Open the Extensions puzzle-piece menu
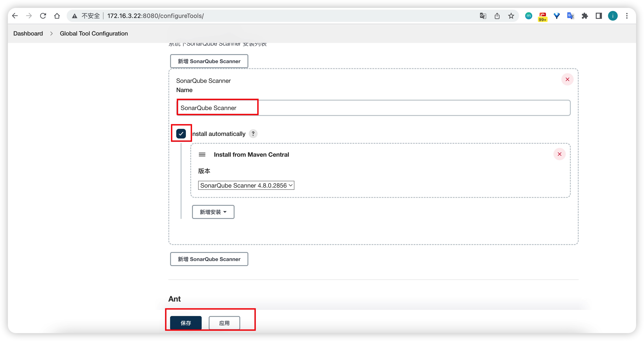Screen dimensions: 644x341 pyautogui.click(x=585, y=16)
